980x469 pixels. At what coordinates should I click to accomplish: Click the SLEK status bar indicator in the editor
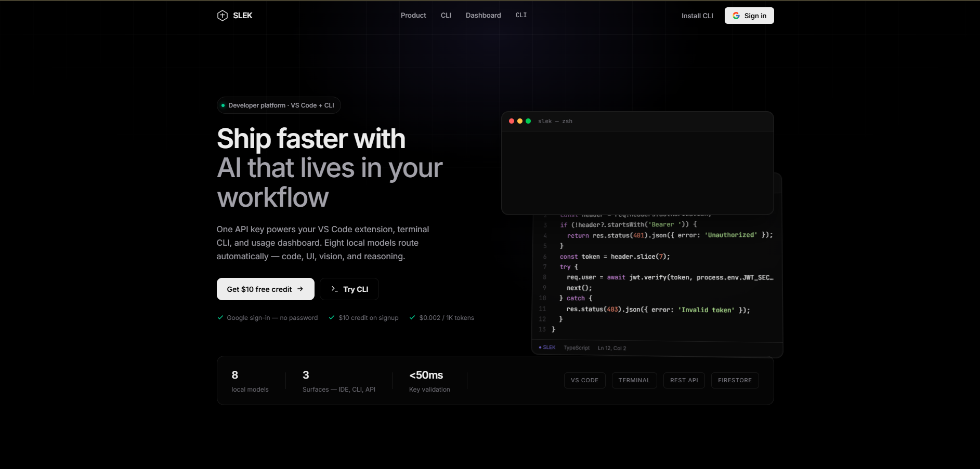547,347
